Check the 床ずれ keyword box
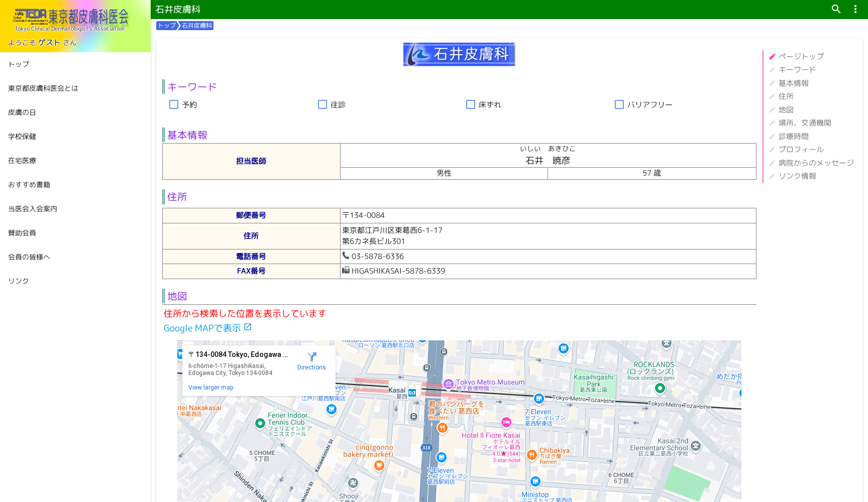Screen dimensions: 868x502 click(471, 104)
